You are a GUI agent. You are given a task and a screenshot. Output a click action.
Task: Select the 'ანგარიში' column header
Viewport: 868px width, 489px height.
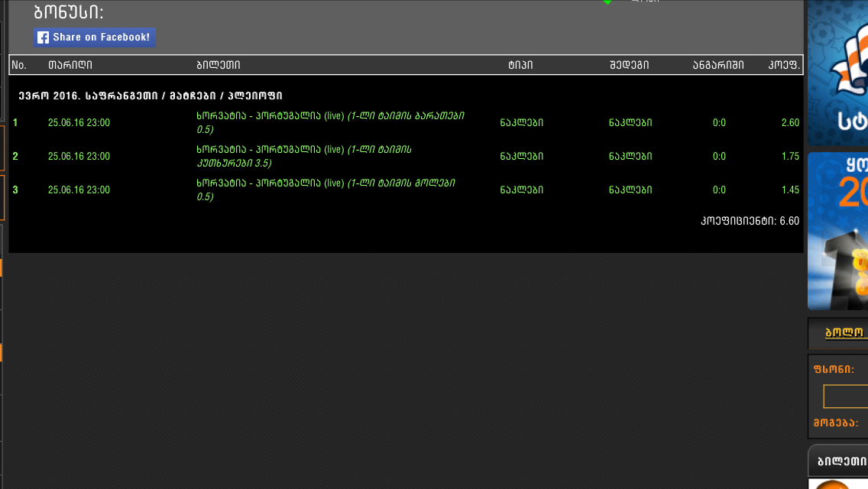point(718,65)
